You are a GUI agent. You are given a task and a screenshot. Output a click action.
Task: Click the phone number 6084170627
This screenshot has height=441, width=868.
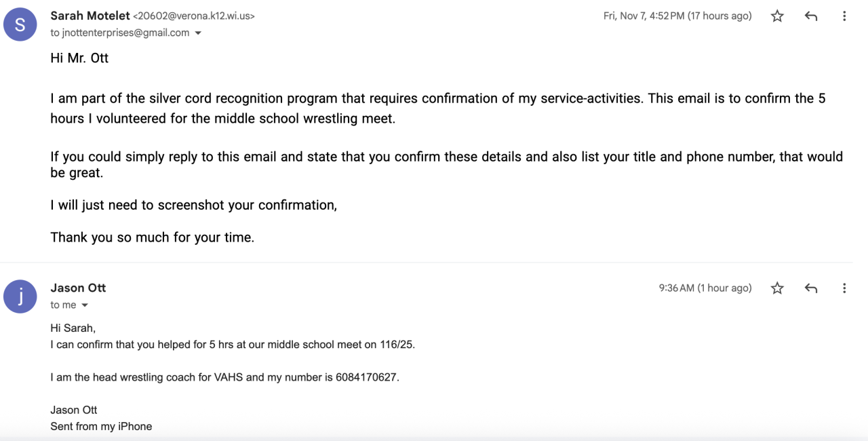tap(366, 377)
